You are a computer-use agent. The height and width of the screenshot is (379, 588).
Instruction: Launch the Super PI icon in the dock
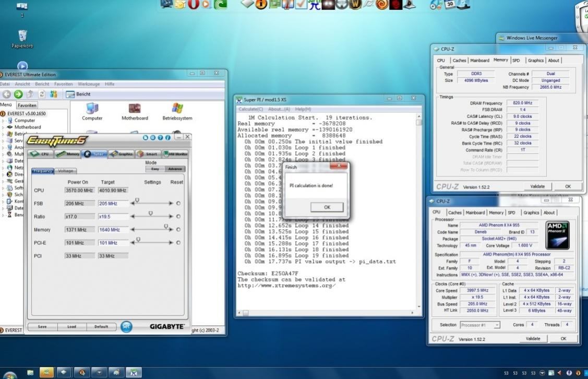tap(314, 4)
